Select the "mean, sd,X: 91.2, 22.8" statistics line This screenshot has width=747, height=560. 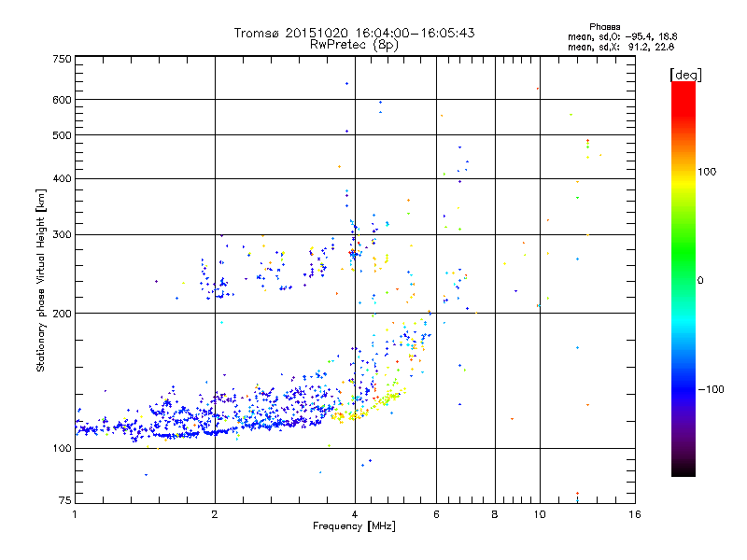coord(621,47)
